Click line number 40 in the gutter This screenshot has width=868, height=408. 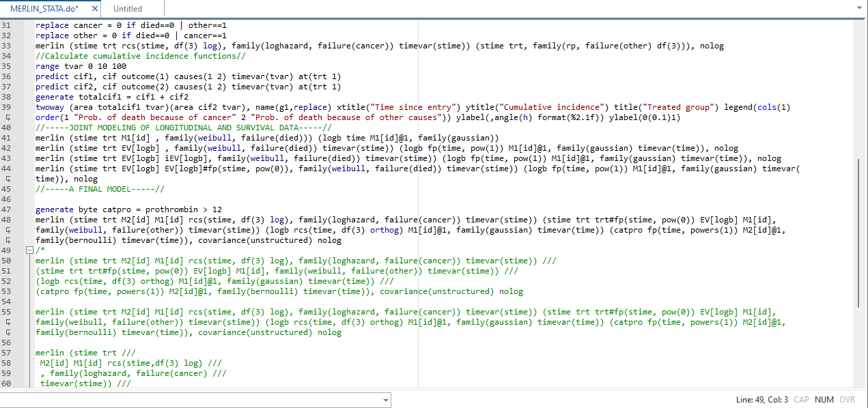7,128
